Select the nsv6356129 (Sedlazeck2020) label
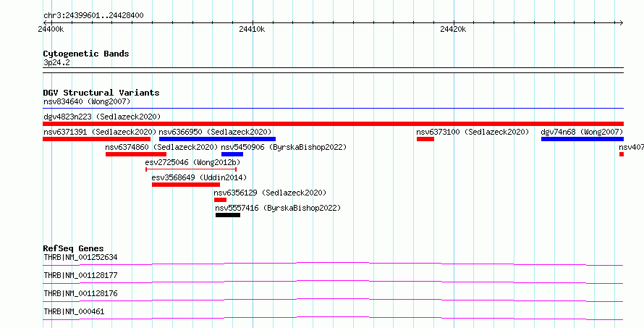Viewport: 644px width, 328px height. (x=270, y=193)
